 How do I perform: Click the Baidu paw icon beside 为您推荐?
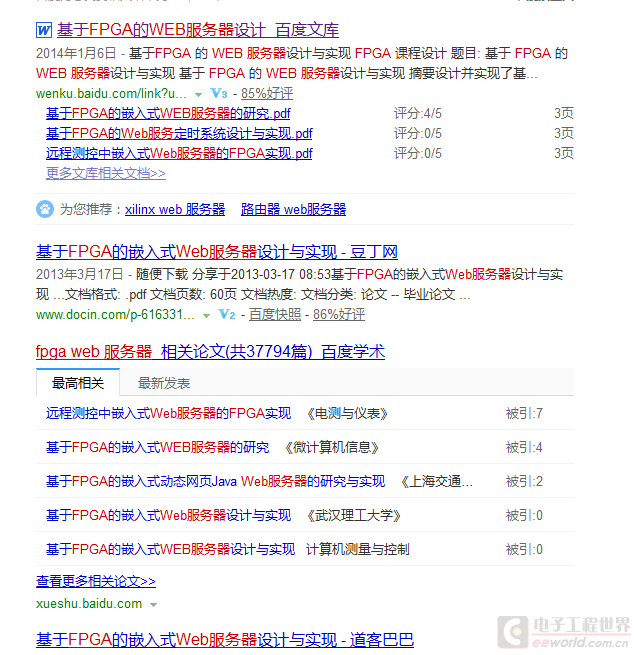pyautogui.click(x=45, y=209)
